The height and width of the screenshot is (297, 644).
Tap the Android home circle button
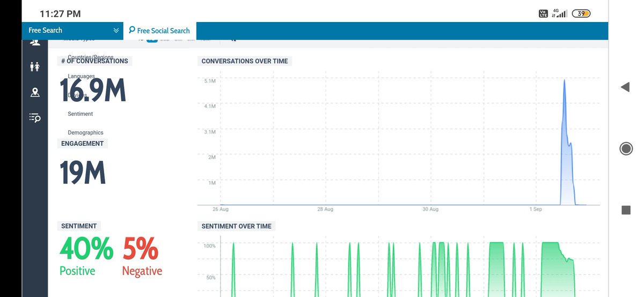pos(626,148)
